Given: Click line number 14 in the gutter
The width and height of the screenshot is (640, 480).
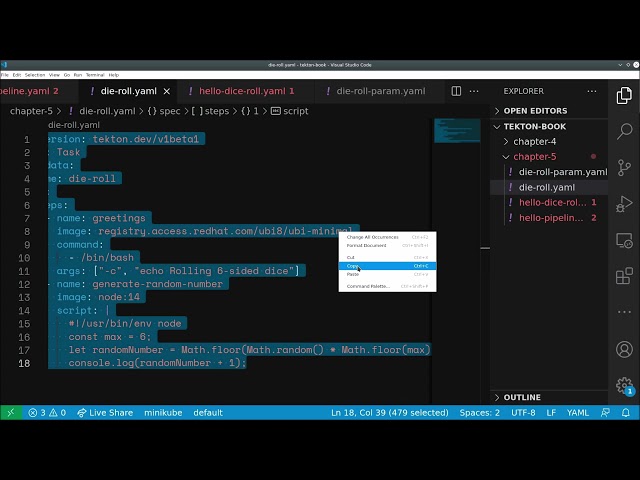Looking at the screenshot, I should [x=24, y=311].
